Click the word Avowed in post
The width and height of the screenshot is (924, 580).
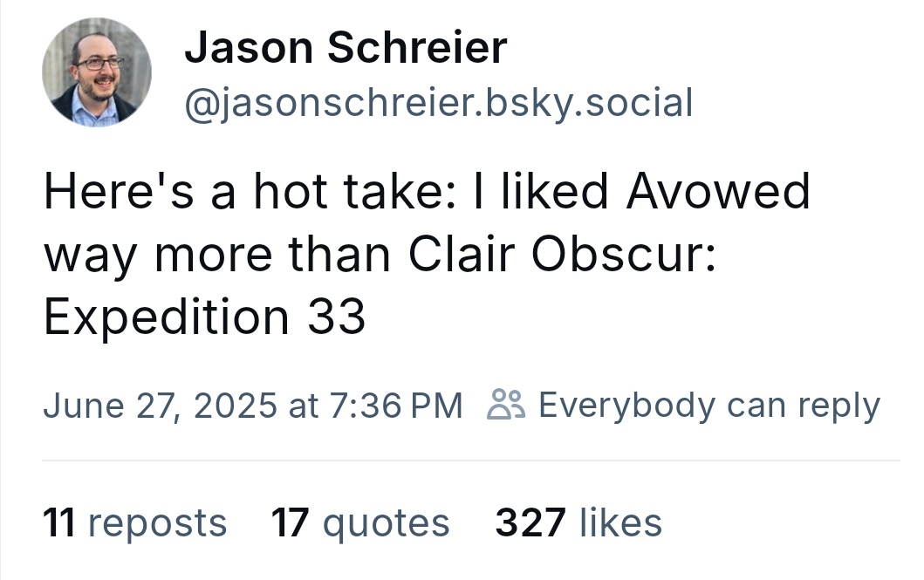(718, 191)
